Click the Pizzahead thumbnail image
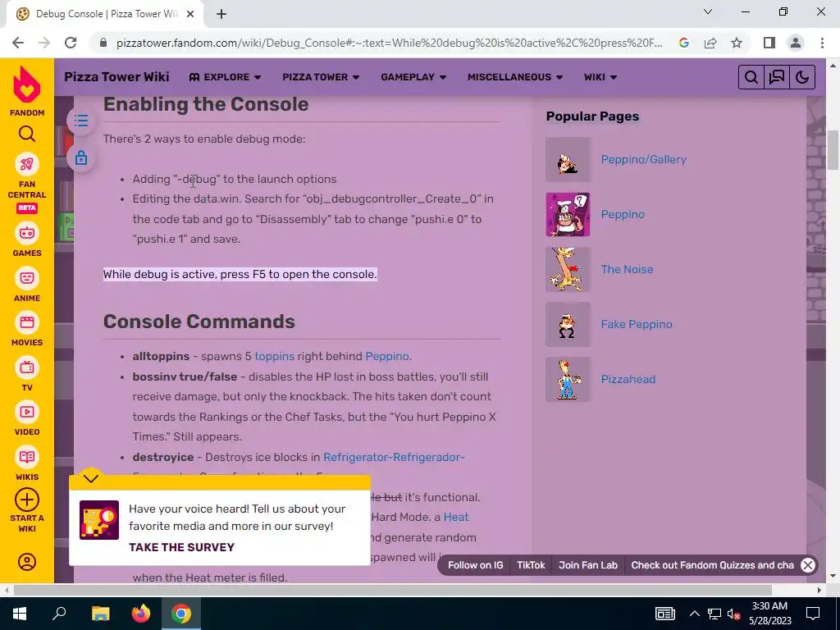Screen dimensions: 840x630 [568, 379]
